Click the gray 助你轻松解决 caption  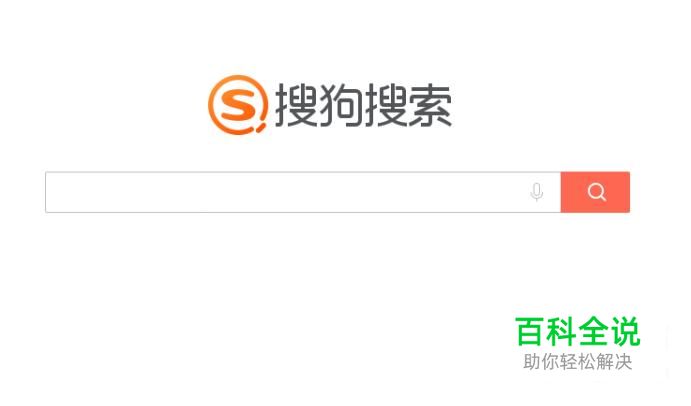578,362
